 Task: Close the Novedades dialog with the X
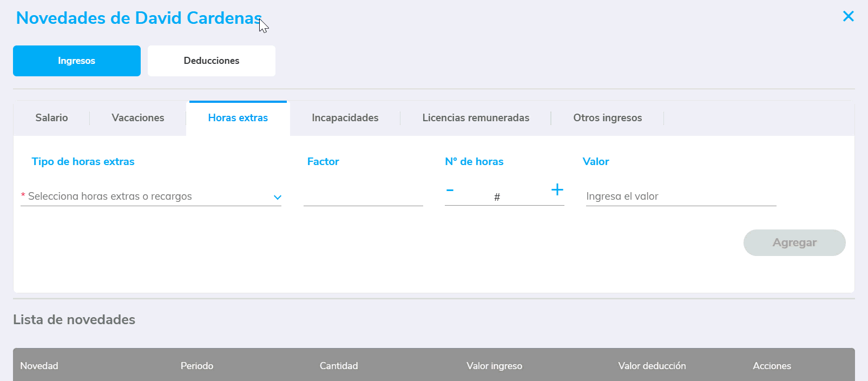click(848, 16)
